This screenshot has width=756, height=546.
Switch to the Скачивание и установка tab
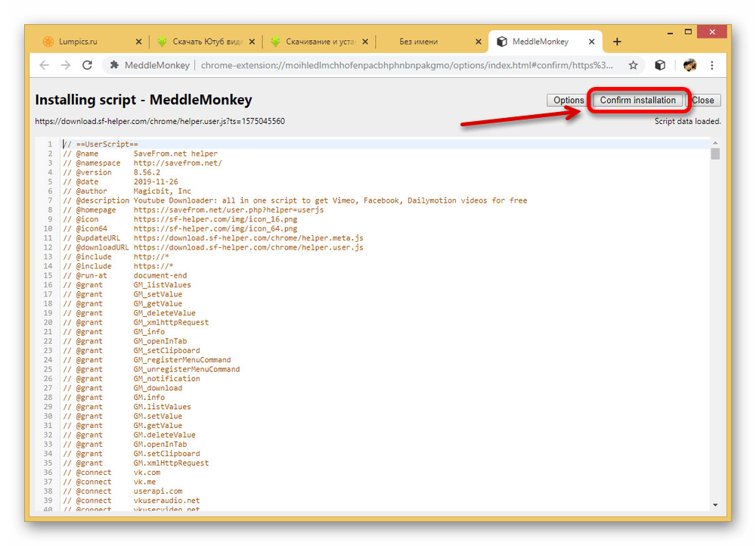click(x=320, y=42)
